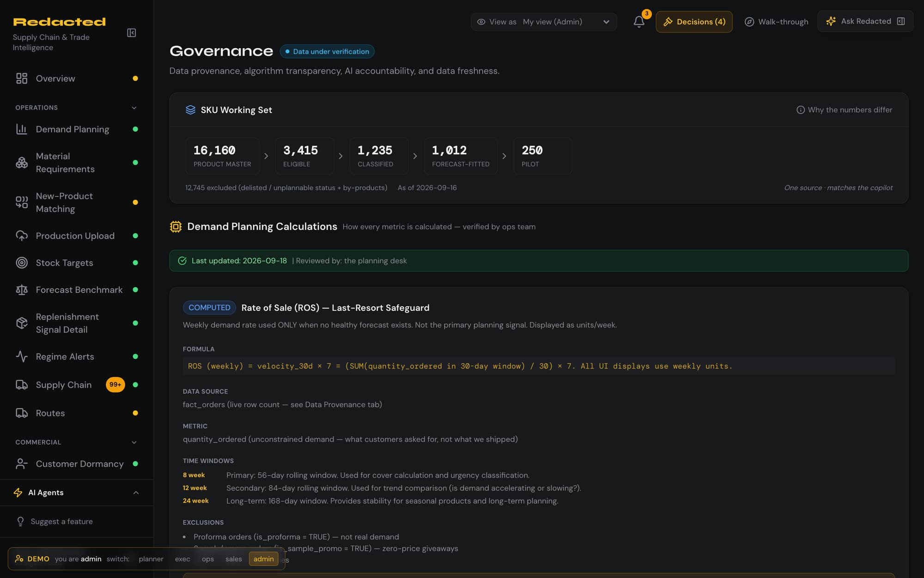Click the Overview grid icon
Image resolution: width=924 pixels, height=578 pixels.
click(22, 79)
